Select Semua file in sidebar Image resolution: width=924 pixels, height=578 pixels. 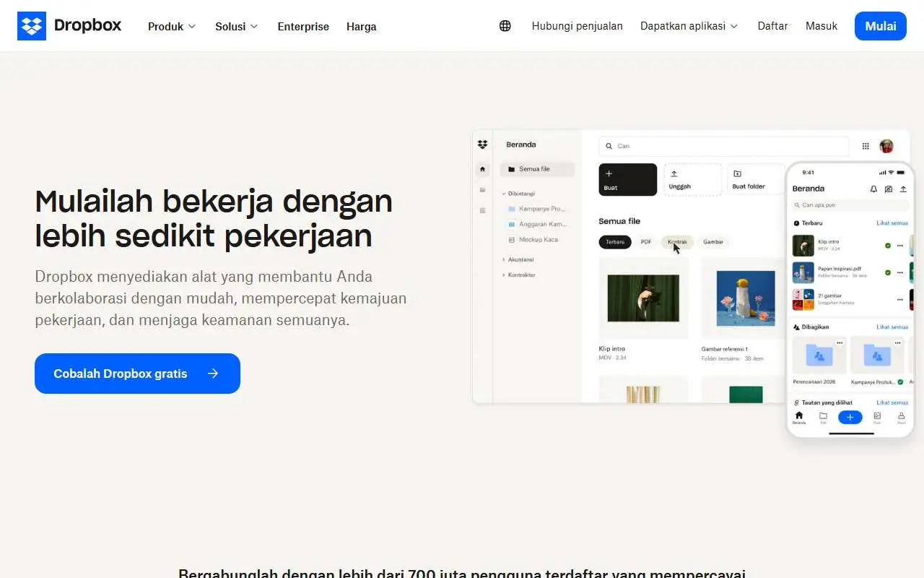537,169
